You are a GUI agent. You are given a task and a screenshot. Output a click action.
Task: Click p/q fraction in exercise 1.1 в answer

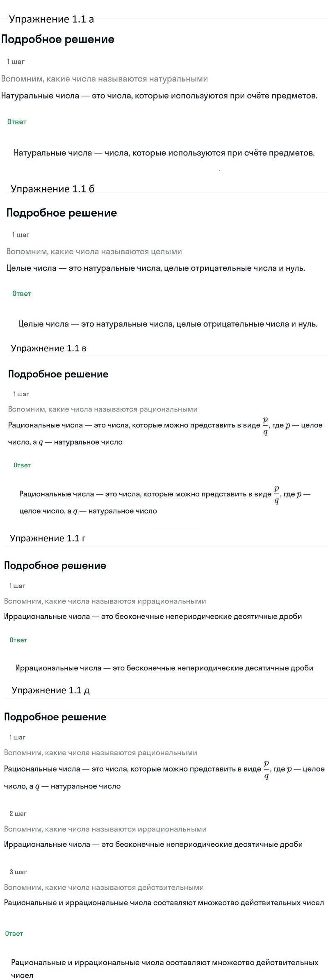(276, 494)
